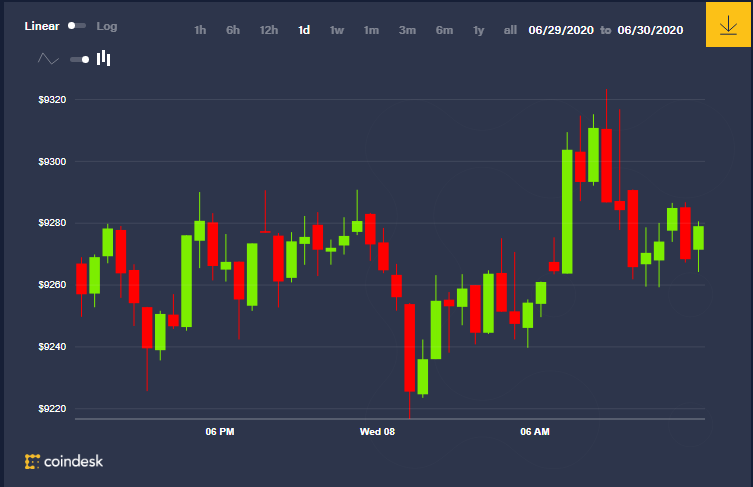753x487 pixels.
Task: Open the CoinDesk logo link
Action: [64, 462]
